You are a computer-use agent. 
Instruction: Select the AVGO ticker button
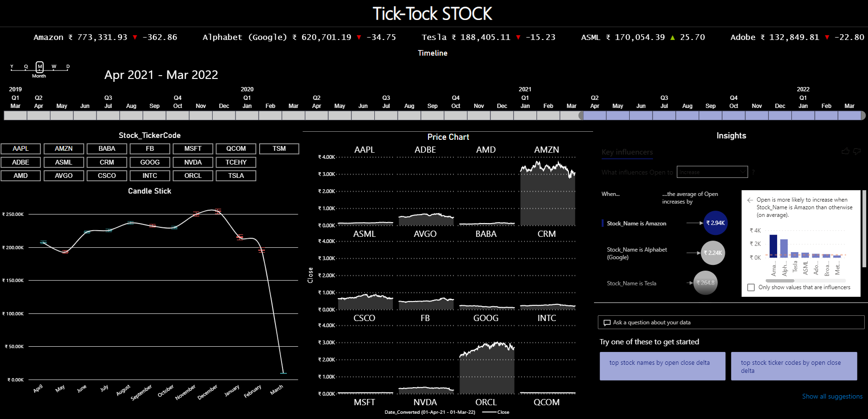click(64, 175)
